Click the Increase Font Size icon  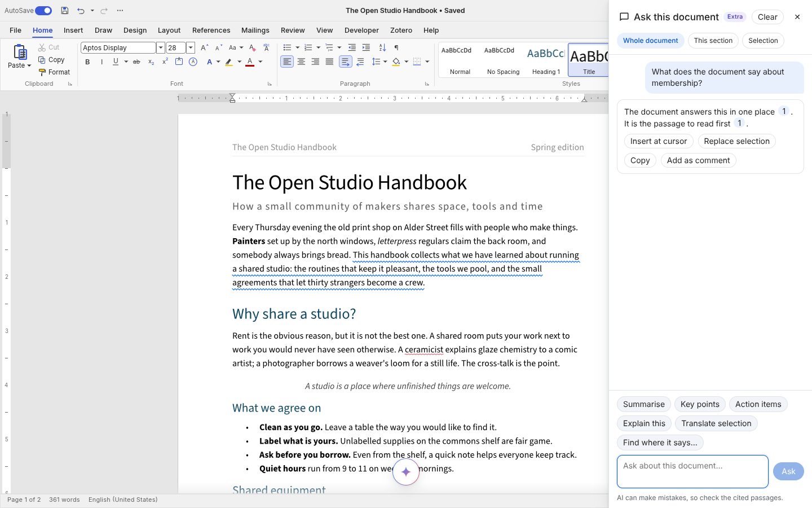point(204,48)
